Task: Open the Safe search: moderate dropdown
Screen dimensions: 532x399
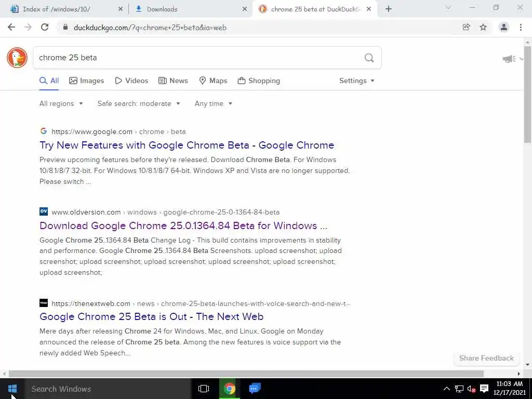Action: tap(139, 103)
